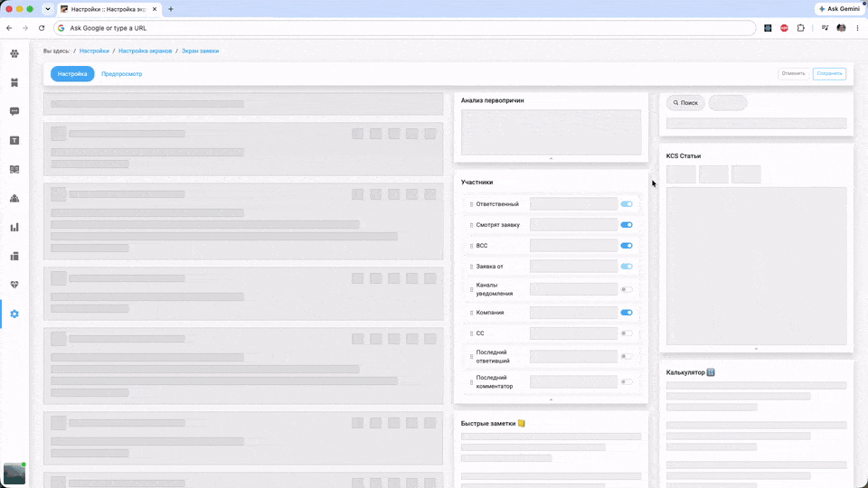
Task: Disable the Смотрят заявку toggle
Action: point(627,225)
